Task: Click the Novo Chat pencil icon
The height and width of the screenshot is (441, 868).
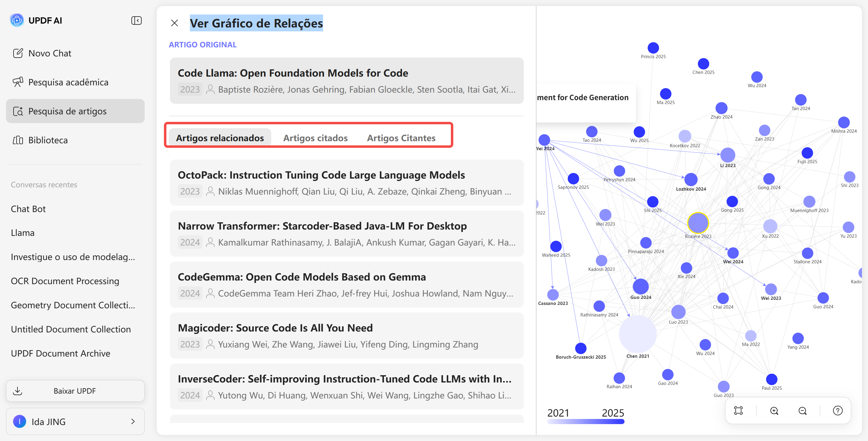Action: [18, 53]
